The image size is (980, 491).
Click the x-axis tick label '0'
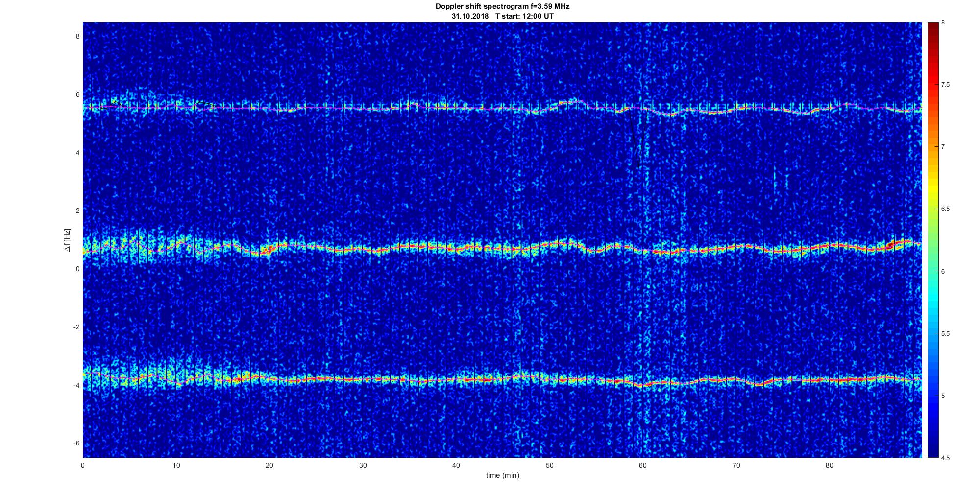click(x=83, y=465)
